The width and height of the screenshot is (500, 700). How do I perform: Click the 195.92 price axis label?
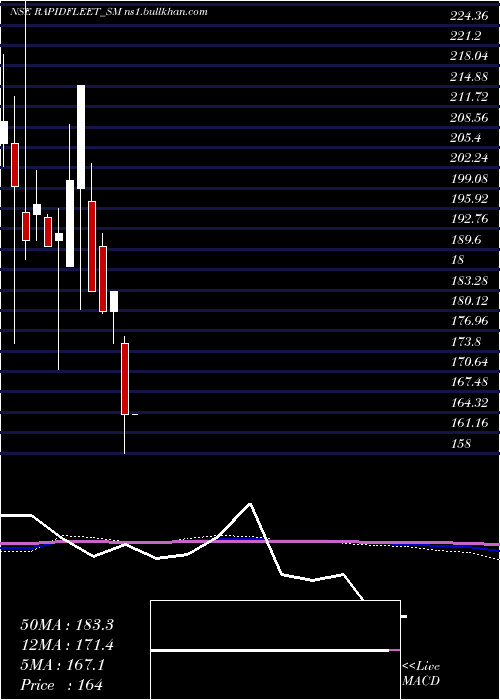coord(469,199)
